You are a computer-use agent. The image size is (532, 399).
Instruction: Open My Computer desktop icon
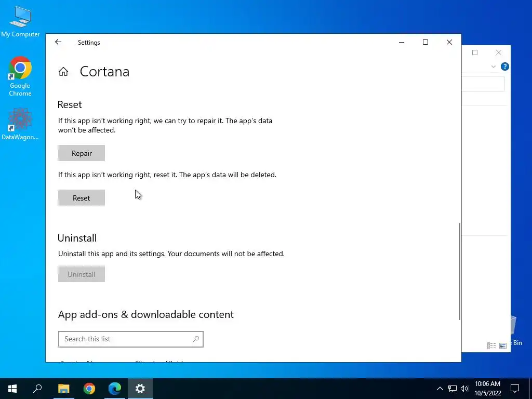coord(20,22)
